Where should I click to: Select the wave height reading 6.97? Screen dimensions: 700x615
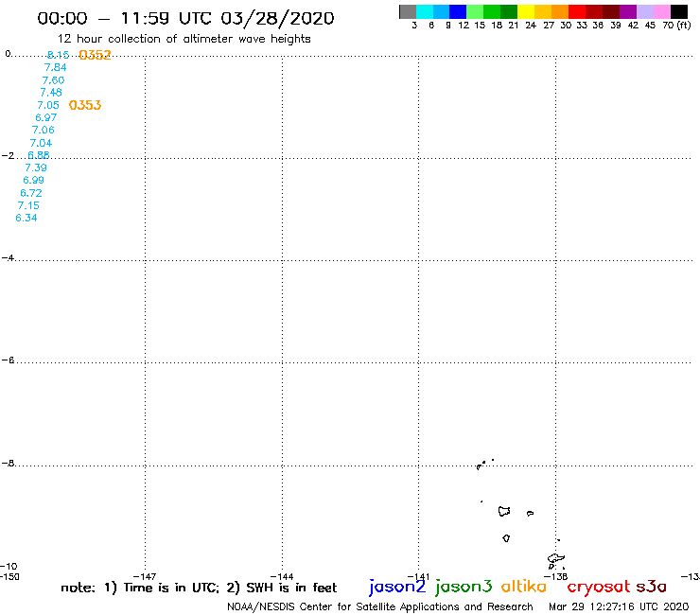46,117
